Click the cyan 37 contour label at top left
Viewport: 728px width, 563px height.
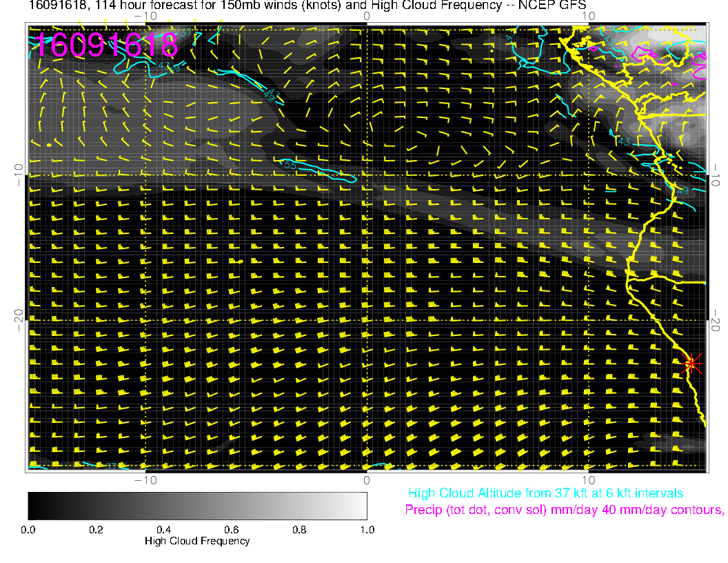click(183, 33)
